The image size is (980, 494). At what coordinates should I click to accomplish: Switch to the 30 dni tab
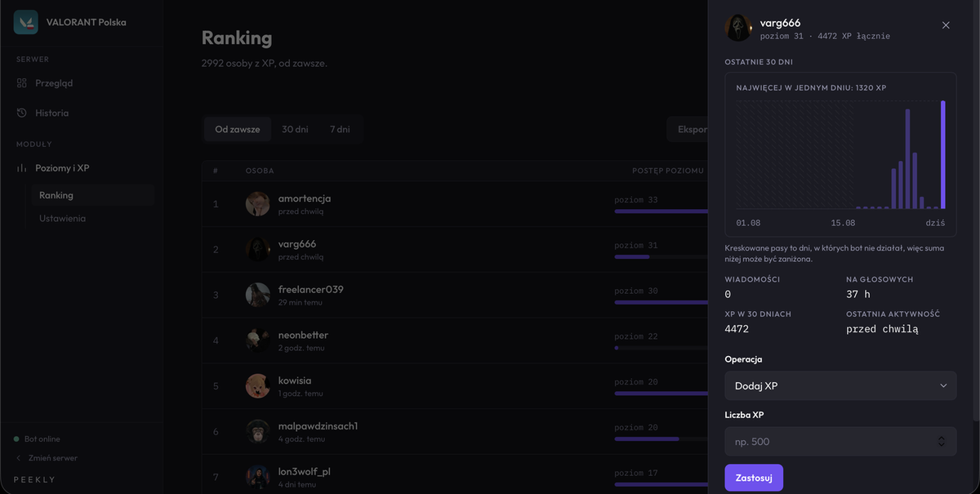coord(295,129)
